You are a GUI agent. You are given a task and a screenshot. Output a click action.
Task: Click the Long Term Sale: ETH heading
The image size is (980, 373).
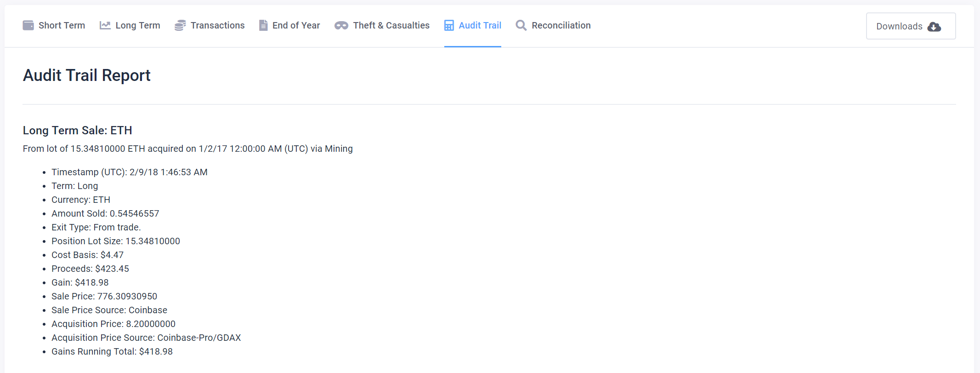[x=78, y=131]
